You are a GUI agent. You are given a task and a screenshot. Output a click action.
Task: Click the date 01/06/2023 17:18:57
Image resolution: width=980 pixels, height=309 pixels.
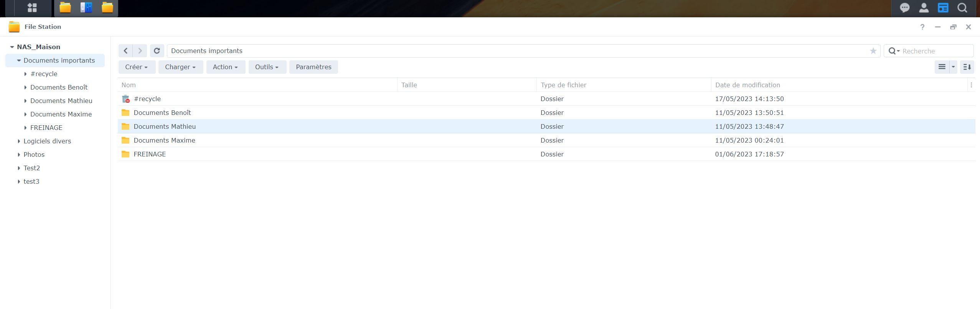[x=749, y=154]
